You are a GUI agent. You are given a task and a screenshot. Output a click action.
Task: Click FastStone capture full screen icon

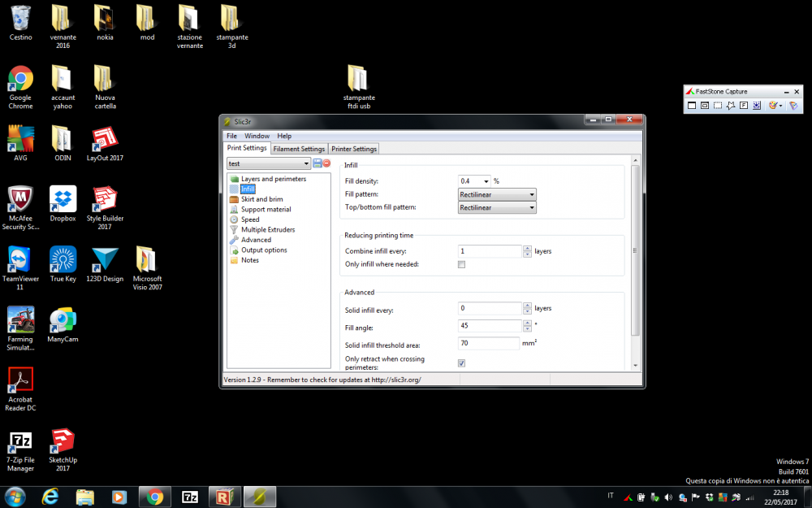744,106
